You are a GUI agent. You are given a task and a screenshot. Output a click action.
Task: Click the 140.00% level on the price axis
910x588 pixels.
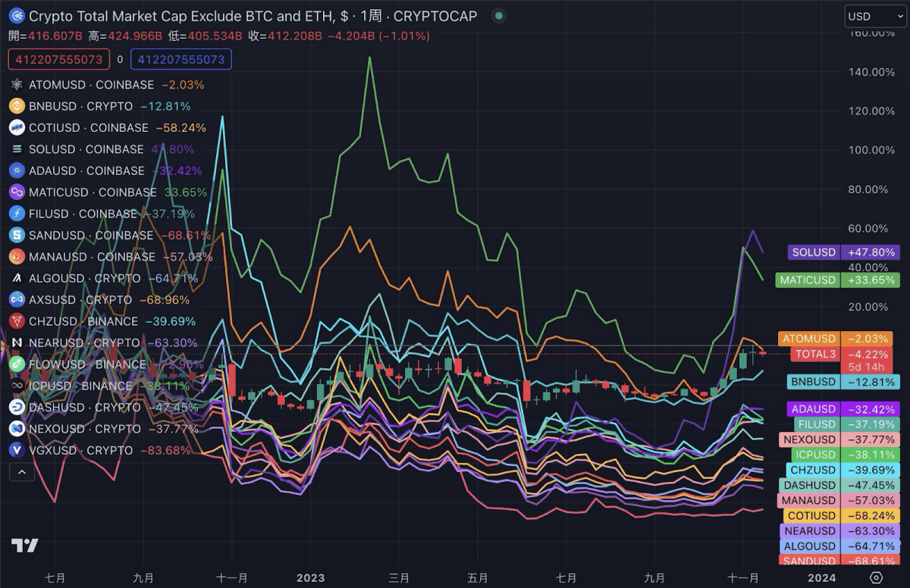point(872,72)
